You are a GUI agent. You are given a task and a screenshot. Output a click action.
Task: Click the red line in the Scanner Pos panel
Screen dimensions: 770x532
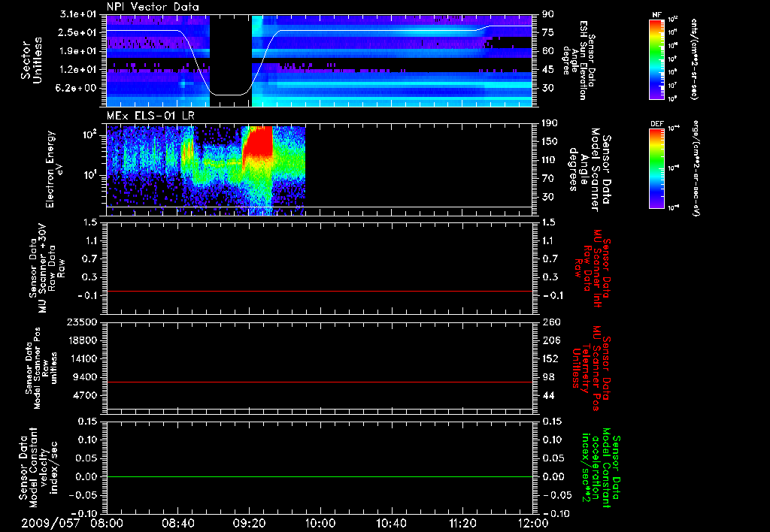320,382
